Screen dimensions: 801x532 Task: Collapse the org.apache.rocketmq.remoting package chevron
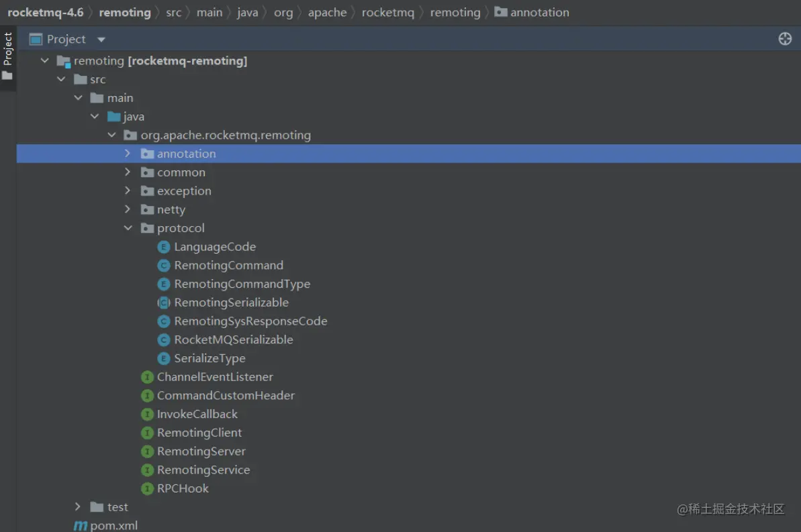[112, 135]
